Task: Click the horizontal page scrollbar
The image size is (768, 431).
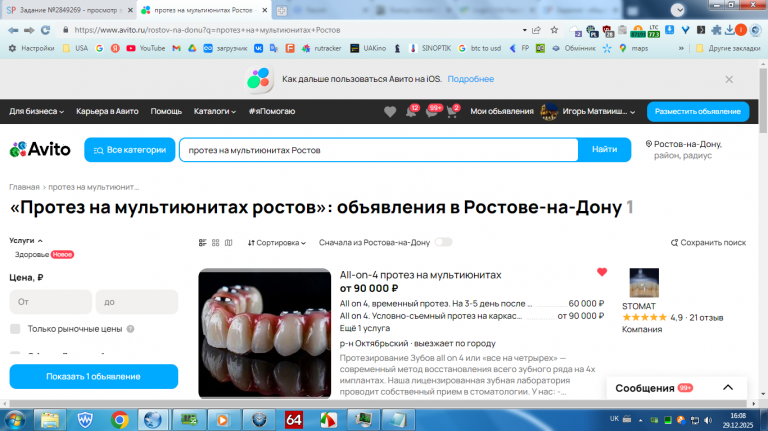Action: point(379,404)
